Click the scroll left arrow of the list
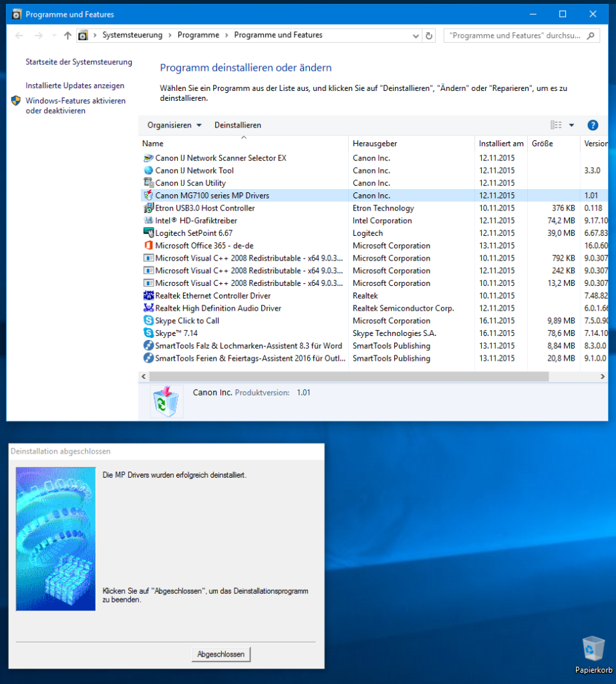616x684 pixels. pos(144,377)
